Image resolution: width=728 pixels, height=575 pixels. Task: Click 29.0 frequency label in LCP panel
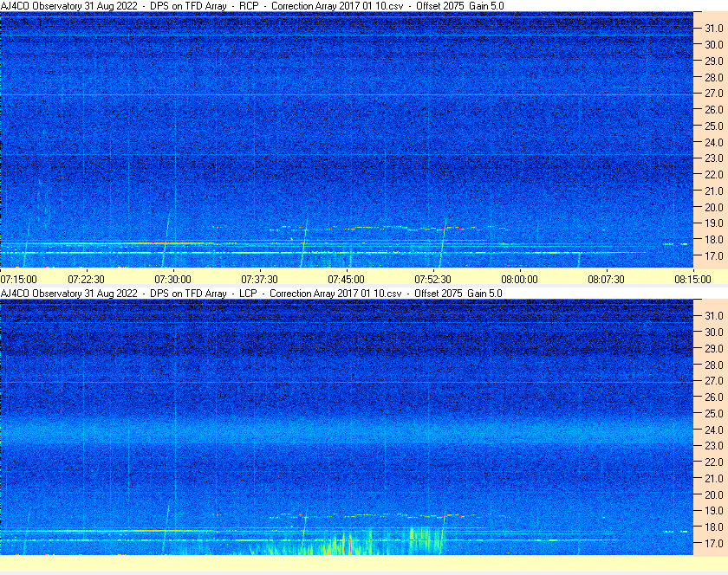(714, 348)
